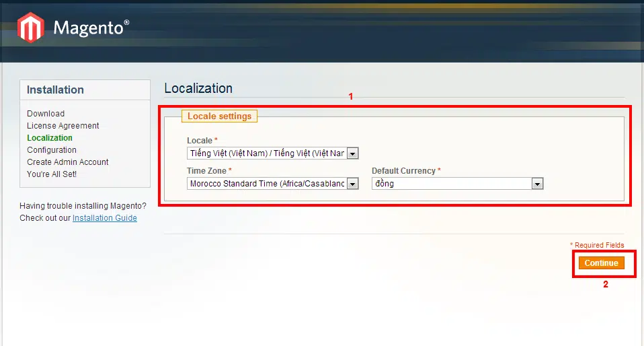644x346 pixels.
Task: Open the Locale dropdown
Action: (273, 153)
